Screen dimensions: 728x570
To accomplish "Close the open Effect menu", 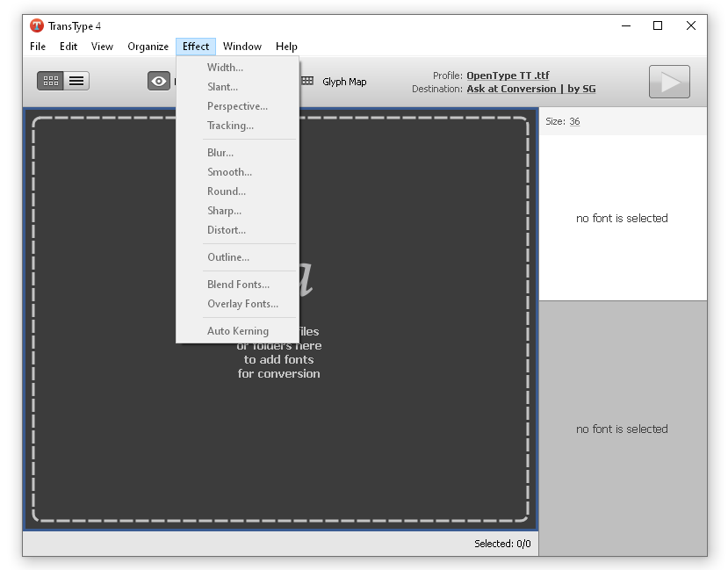I will point(196,47).
